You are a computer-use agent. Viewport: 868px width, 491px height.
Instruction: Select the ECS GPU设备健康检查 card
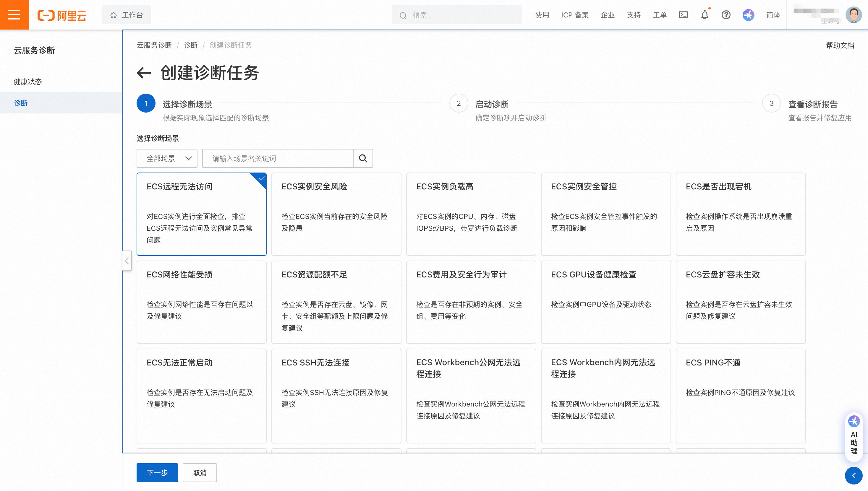(606, 302)
